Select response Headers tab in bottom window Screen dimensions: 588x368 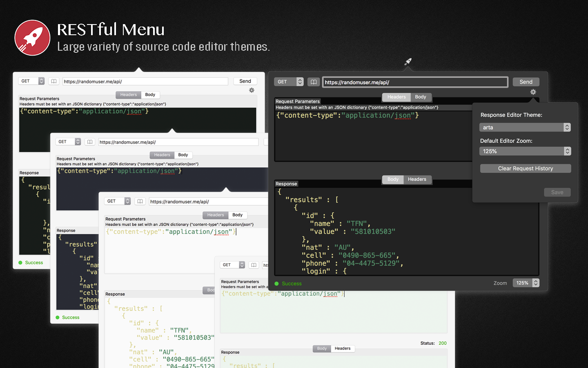[x=343, y=349]
